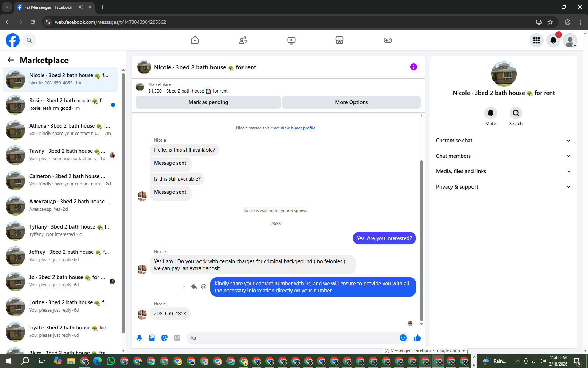Record a voice clip microphone icon
Screen dimensions: 588x368
(139, 338)
